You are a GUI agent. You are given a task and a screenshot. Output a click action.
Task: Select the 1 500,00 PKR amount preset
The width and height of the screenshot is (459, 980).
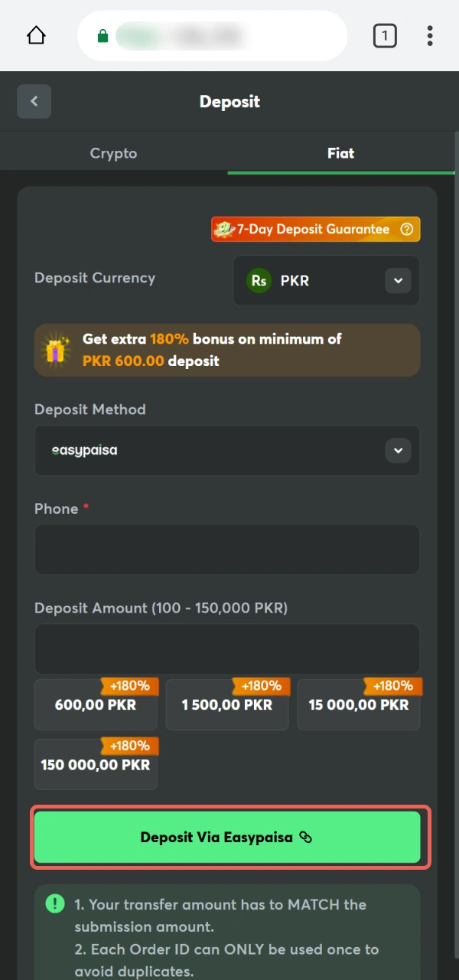point(226,705)
